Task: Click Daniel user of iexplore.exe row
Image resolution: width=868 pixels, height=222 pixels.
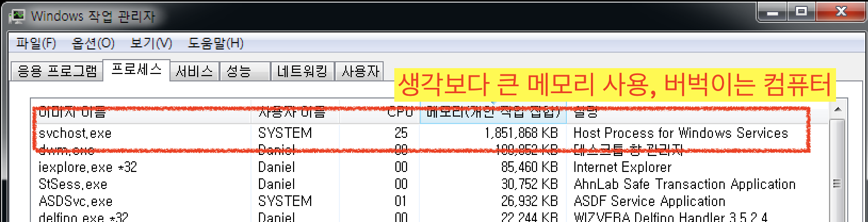Action: point(277,167)
